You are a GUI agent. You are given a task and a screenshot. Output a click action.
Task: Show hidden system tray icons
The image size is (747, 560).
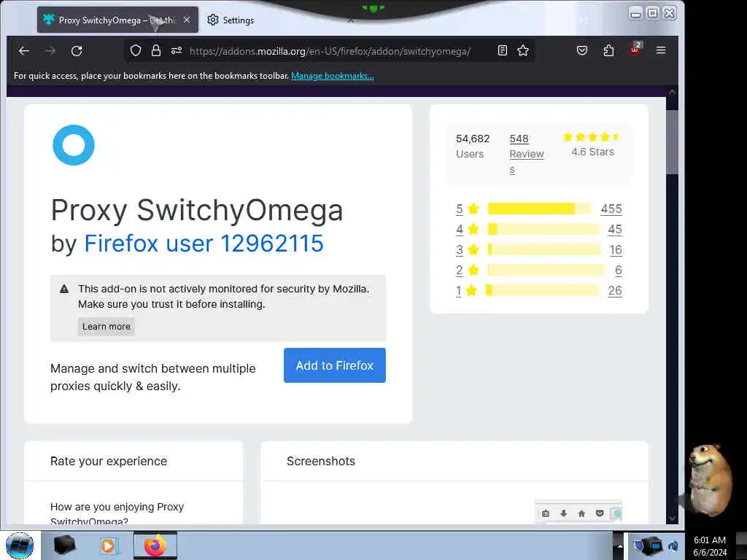point(620,545)
